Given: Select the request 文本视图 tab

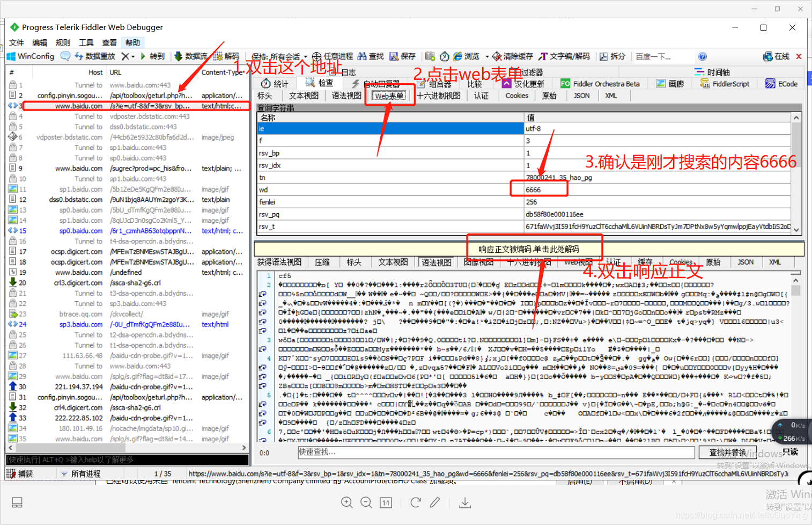Looking at the screenshot, I should 304,96.
